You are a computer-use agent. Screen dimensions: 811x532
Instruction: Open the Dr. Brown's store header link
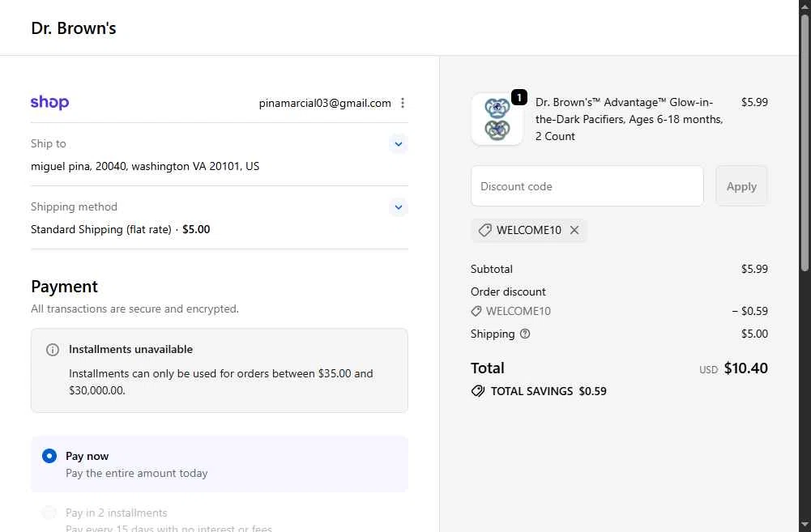point(74,28)
